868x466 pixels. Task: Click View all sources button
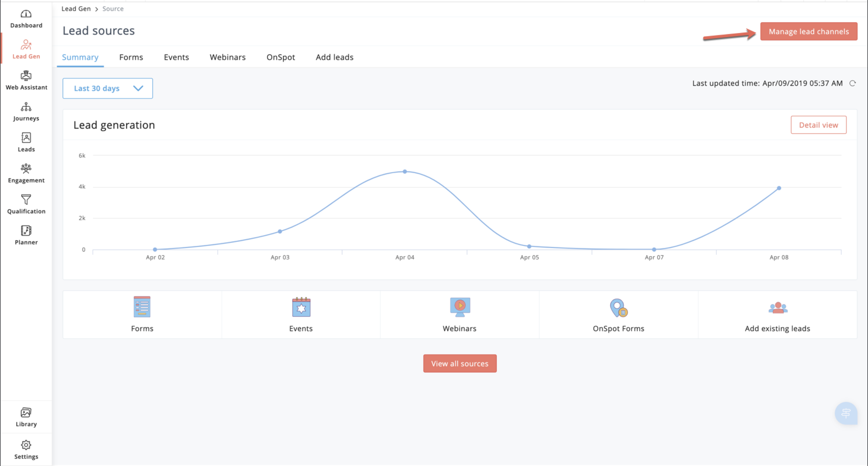pos(460,364)
